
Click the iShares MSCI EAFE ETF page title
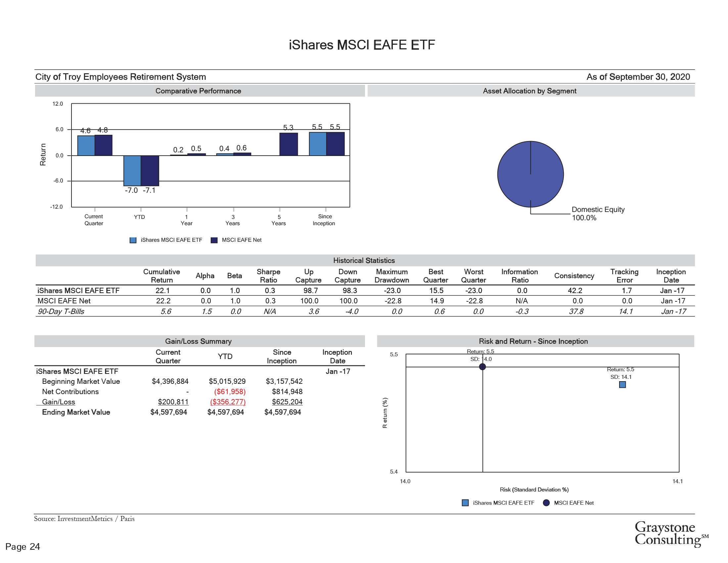click(362, 45)
